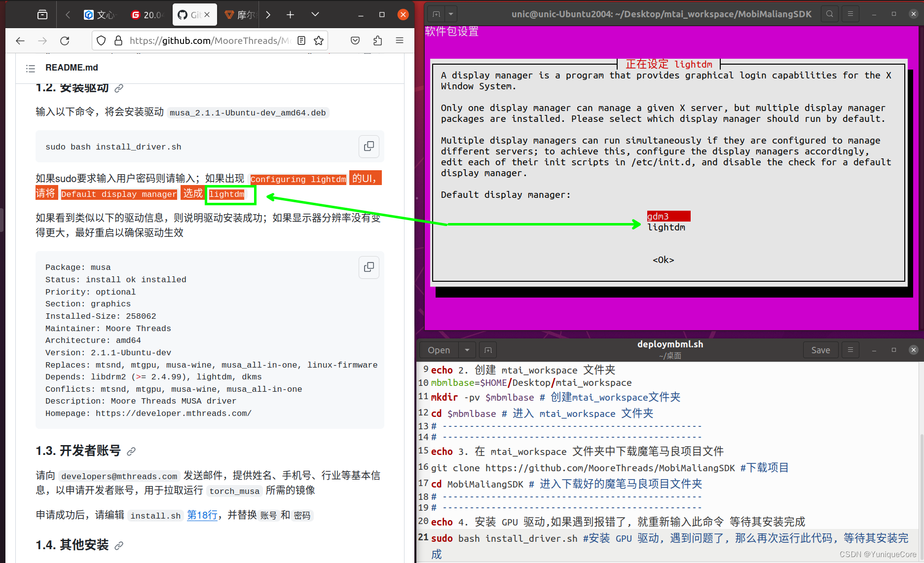924x563 pixels.
Task: Select lightdm in display manager list
Action: [x=666, y=227]
